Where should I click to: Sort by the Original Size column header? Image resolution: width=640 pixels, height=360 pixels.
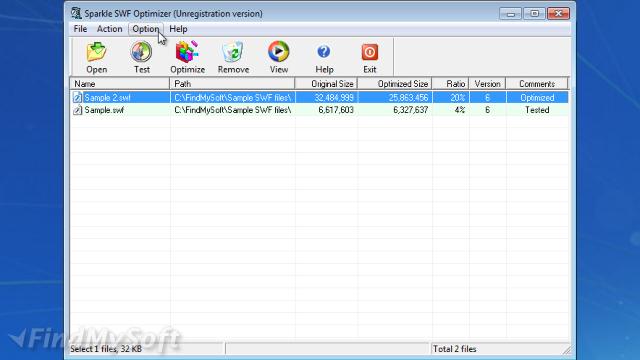point(326,84)
